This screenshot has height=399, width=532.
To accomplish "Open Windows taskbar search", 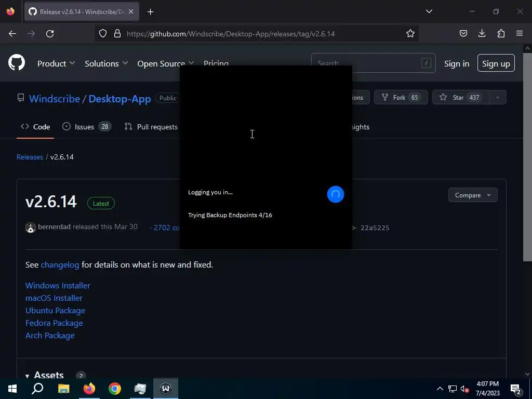I will [37, 389].
